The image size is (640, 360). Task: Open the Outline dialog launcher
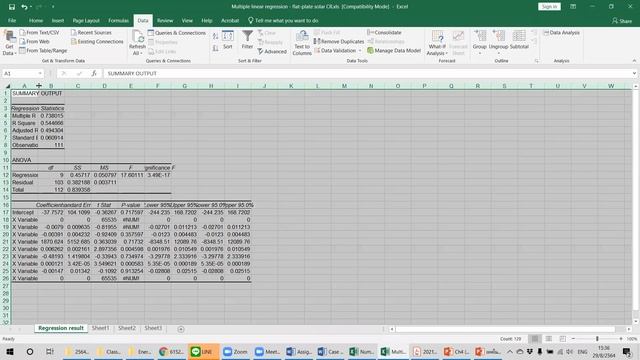click(x=536, y=61)
